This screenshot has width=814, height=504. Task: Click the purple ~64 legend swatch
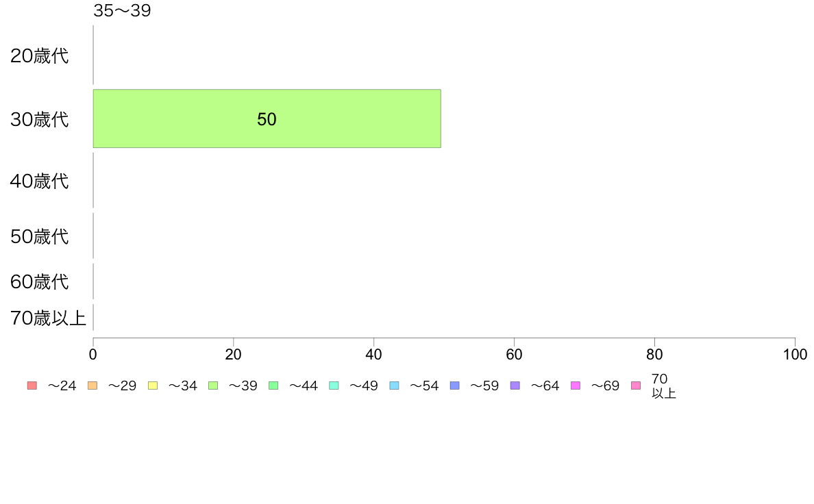(x=515, y=386)
